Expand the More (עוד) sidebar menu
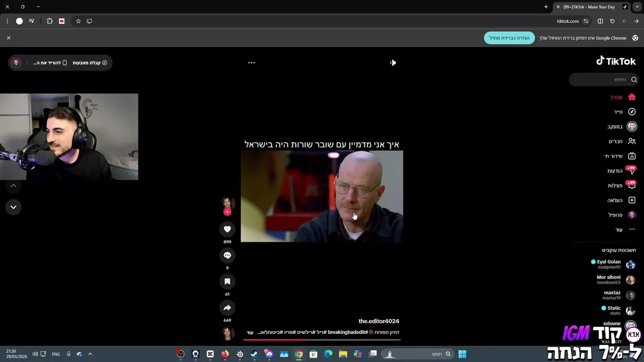 625,230
